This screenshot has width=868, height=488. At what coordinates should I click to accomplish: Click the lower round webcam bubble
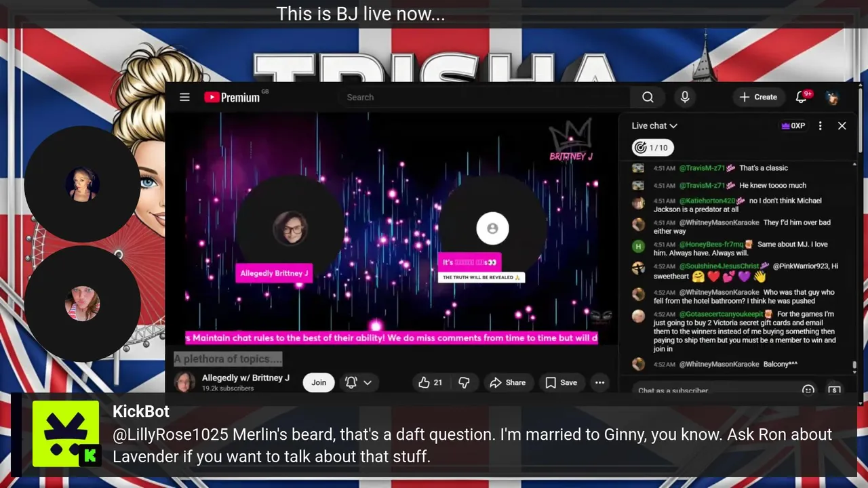[x=82, y=303]
